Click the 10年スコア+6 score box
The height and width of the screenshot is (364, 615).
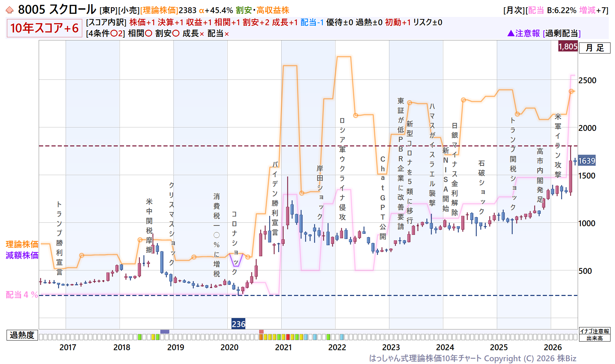[x=45, y=28]
